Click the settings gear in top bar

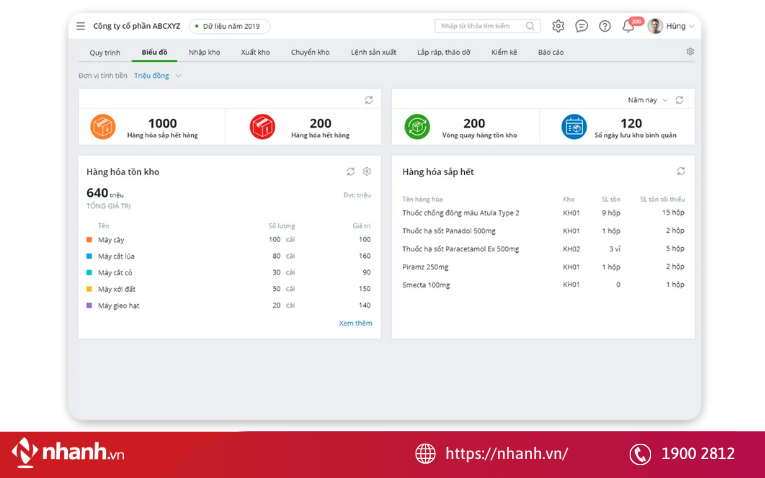coord(558,26)
